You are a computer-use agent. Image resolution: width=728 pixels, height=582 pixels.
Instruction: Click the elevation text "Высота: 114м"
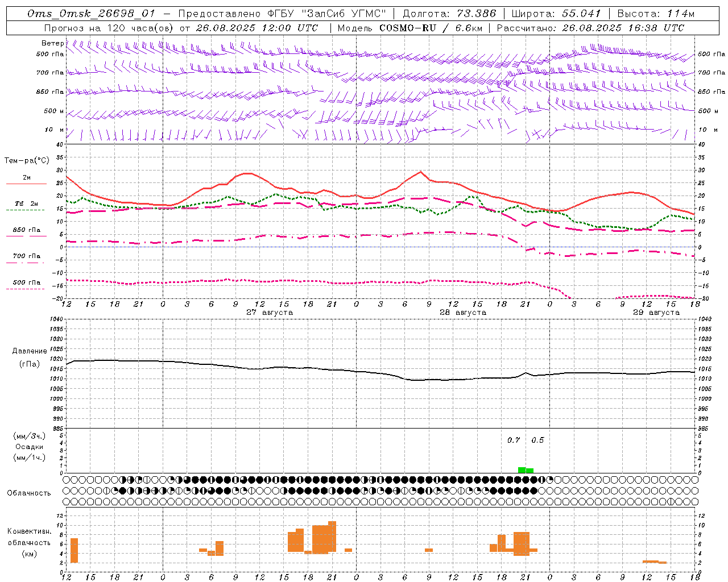click(x=656, y=14)
